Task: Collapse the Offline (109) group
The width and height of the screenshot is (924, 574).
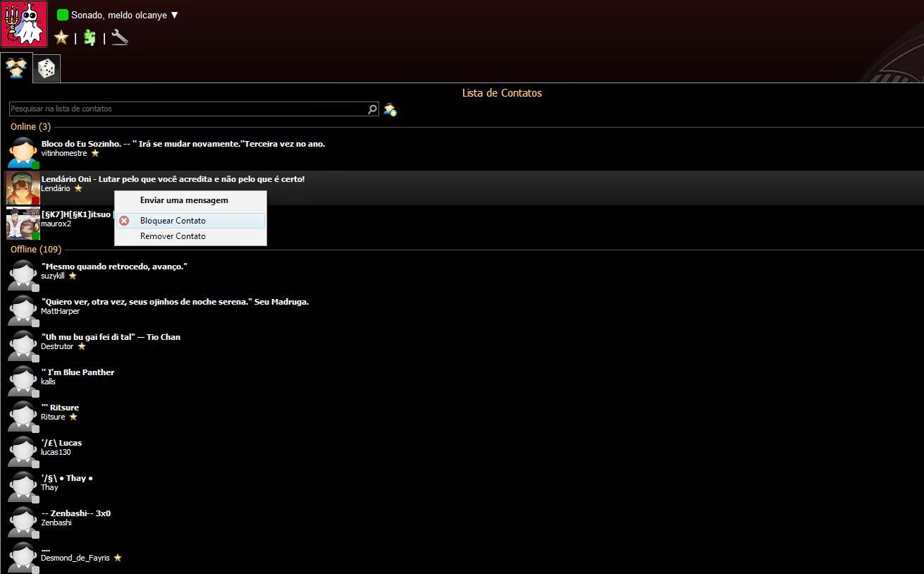Action: 36,250
